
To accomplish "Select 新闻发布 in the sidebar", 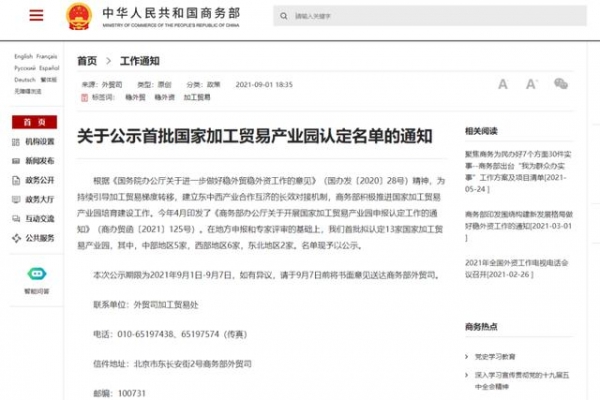I will coord(40,162).
